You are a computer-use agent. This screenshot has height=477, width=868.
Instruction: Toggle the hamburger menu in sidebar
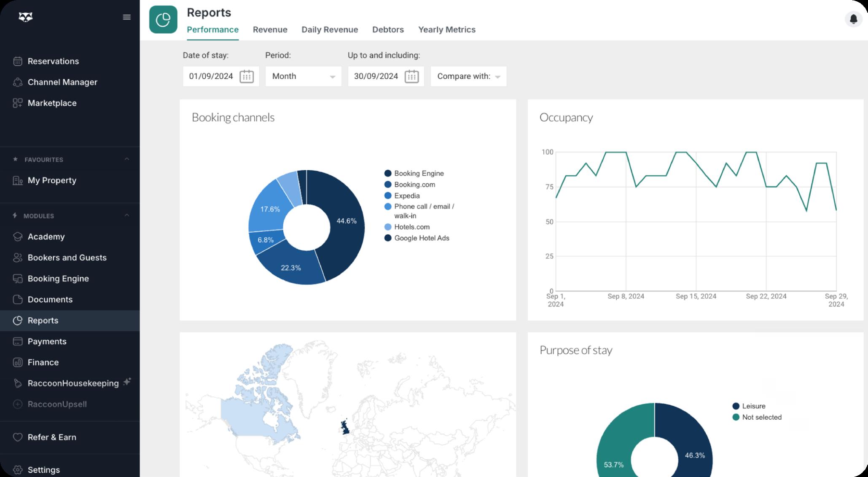(x=126, y=17)
